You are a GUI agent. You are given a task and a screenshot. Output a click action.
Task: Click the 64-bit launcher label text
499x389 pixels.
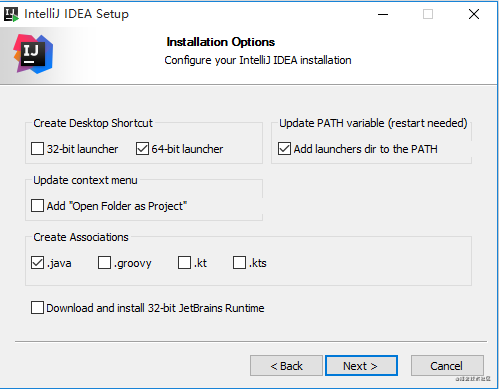(x=187, y=149)
